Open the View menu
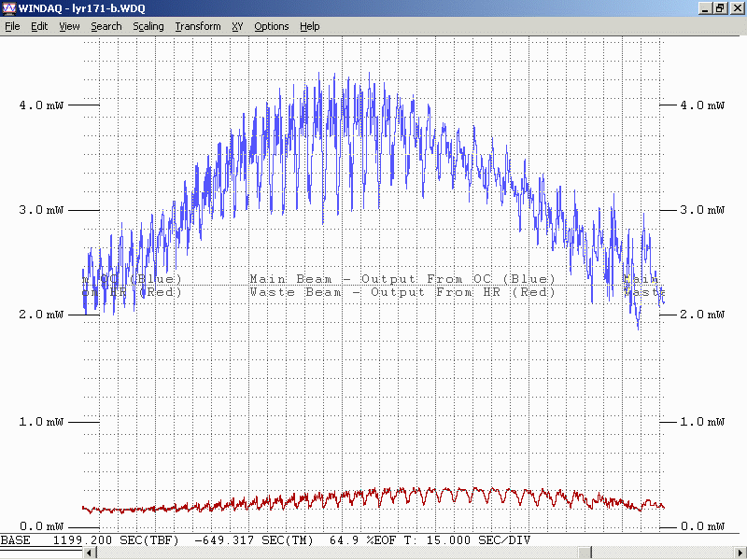This screenshot has height=560, width=747. (x=69, y=26)
